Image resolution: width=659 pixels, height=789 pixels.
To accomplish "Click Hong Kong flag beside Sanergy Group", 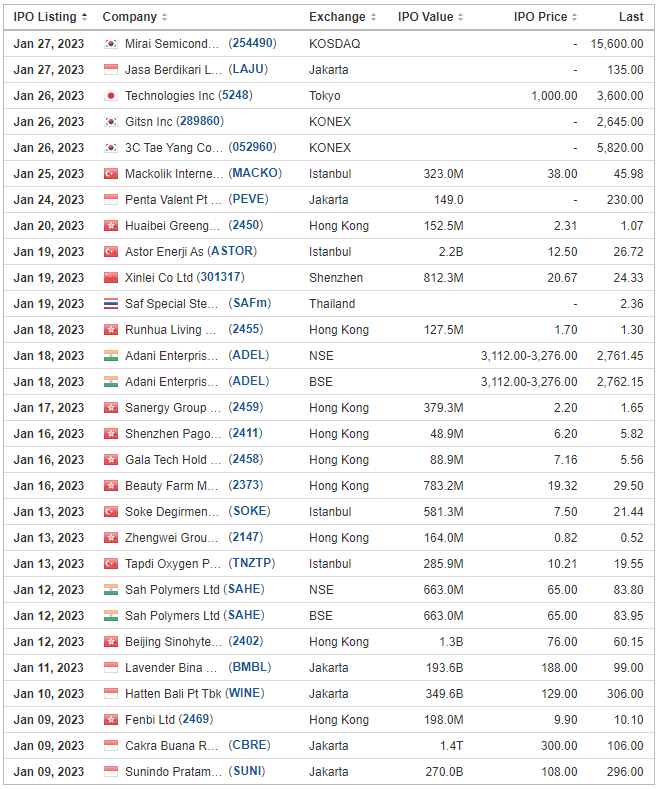I will pos(111,408).
